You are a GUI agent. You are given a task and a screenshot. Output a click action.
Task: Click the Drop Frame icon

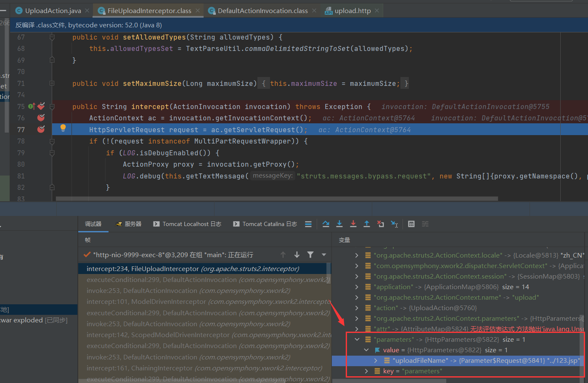tap(381, 224)
